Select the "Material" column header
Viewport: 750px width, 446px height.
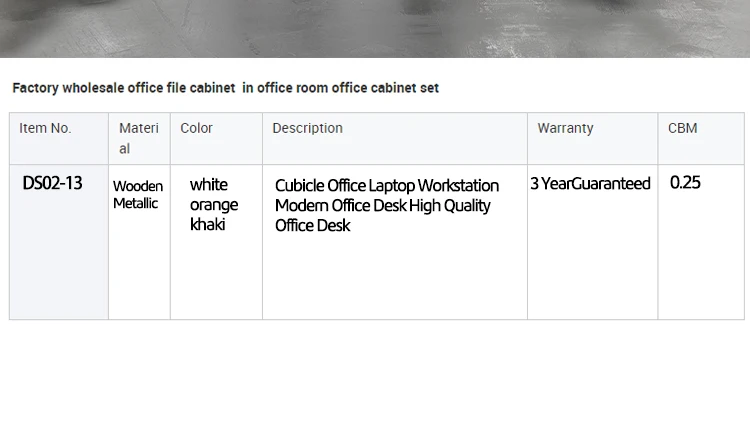pos(138,138)
